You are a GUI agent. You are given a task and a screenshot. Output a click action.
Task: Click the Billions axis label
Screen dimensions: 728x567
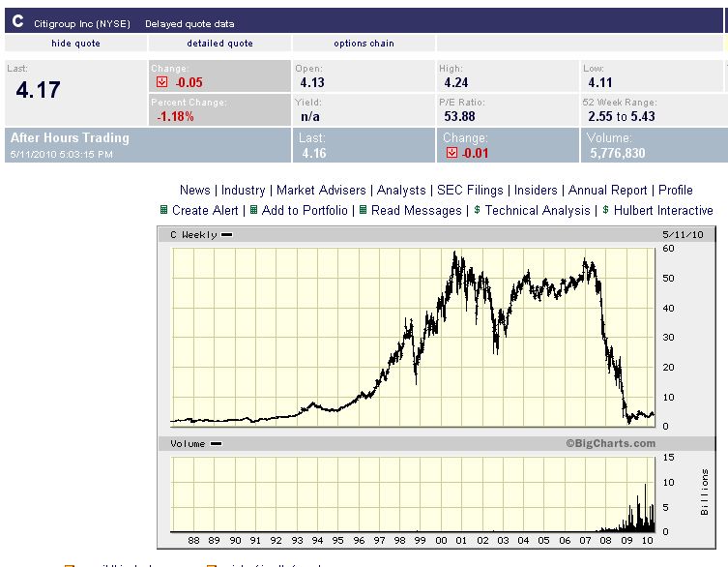point(705,492)
